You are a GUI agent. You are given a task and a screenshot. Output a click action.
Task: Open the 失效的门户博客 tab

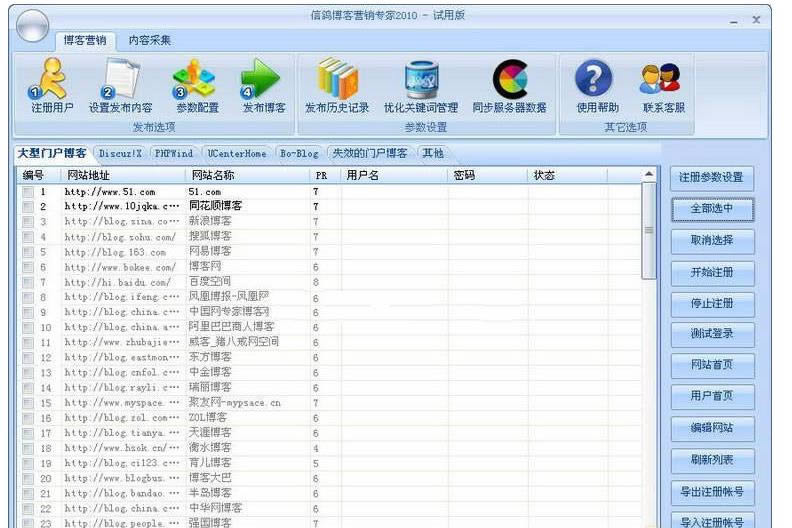[369, 154]
